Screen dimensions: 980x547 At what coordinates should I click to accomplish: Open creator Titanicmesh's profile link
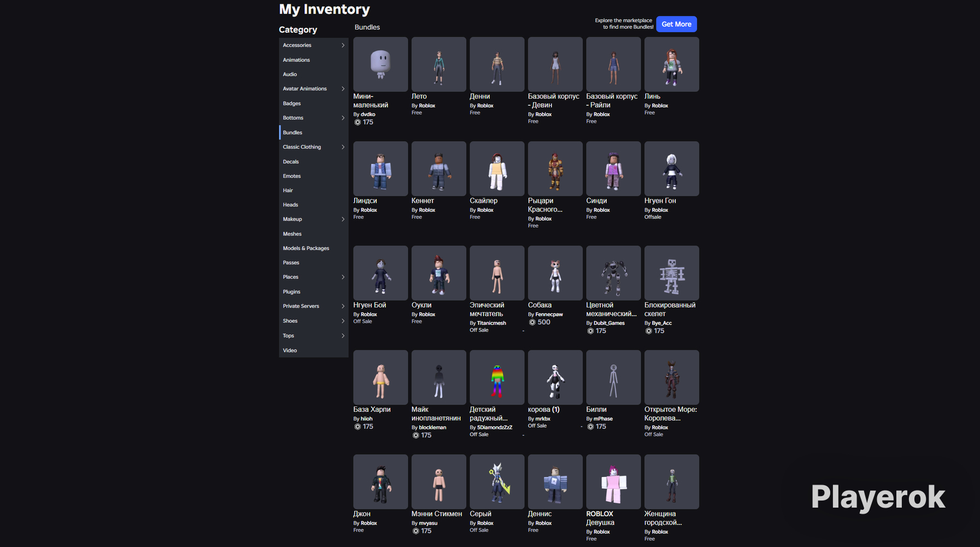point(491,323)
